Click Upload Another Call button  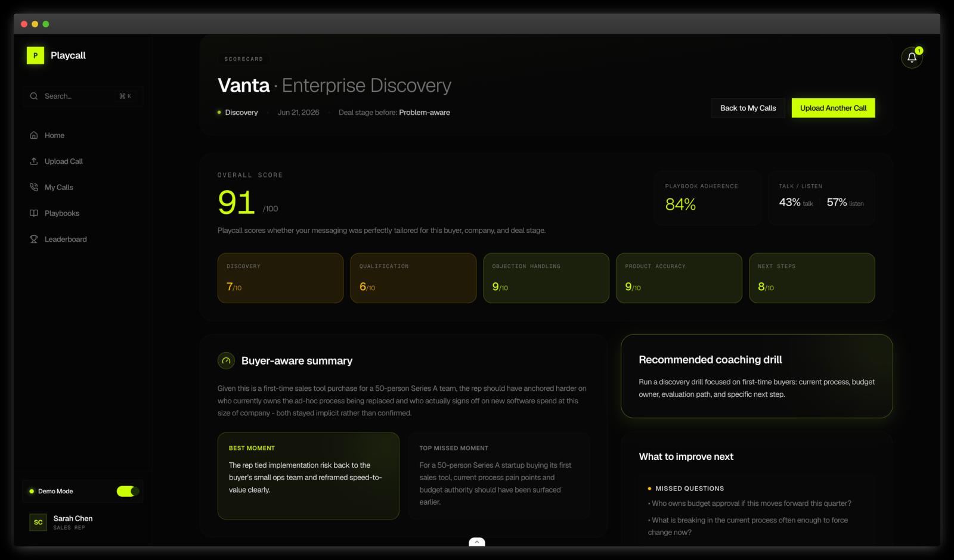[833, 108]
